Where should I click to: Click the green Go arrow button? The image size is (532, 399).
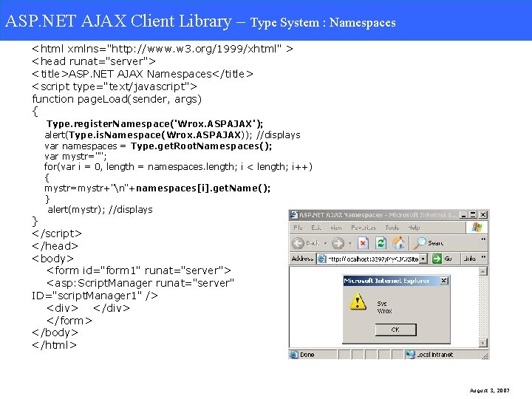[437, 259]
